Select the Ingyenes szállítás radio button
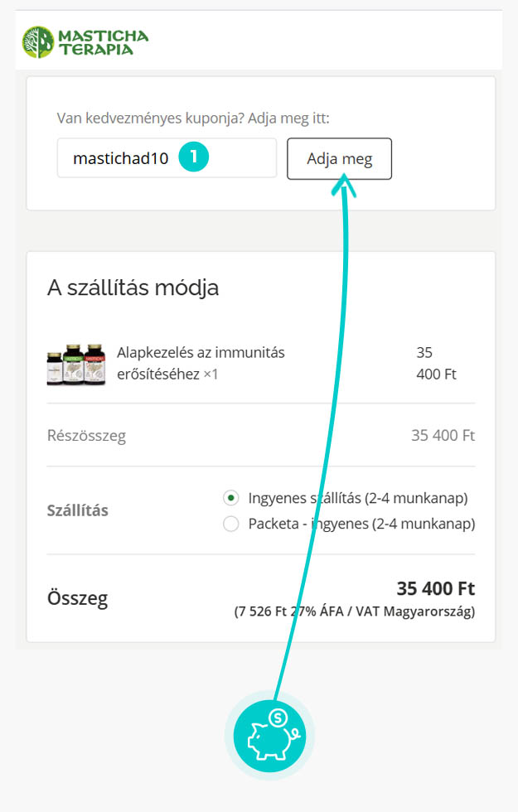This screenshot has width=518, height=812. [x=230, y=498]
